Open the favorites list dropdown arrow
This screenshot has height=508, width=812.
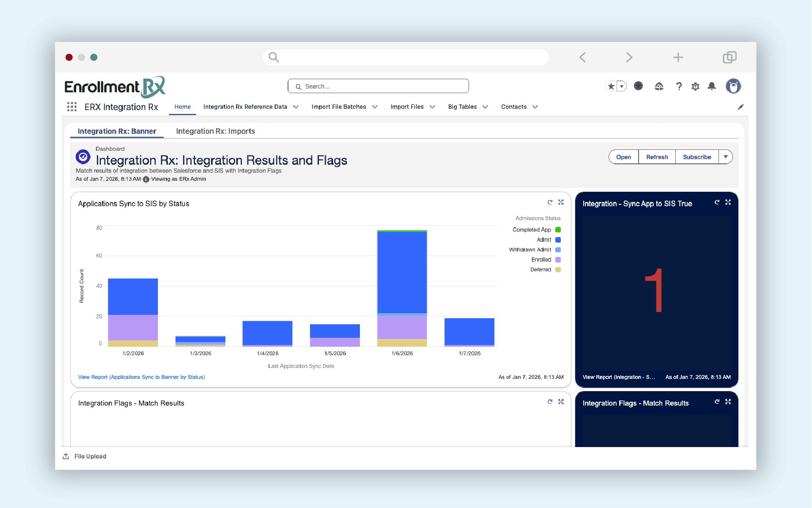point(621,86)
